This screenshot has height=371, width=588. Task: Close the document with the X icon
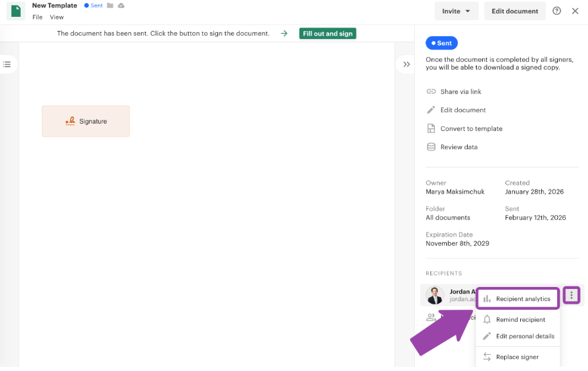[575, 11]
